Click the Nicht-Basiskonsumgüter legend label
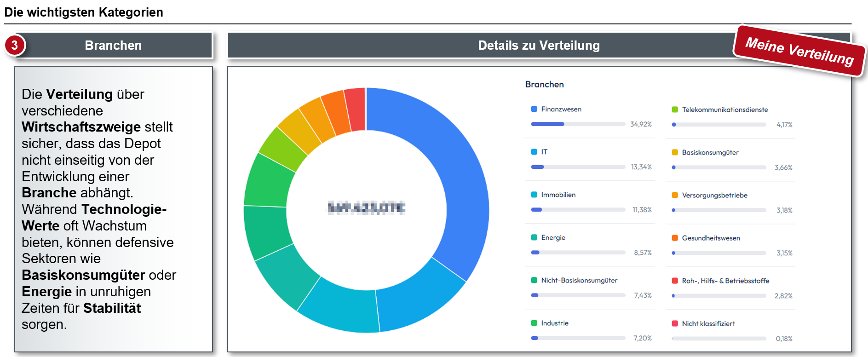Image resolution: width=868 pixels, height=357 pixels. point(579,280)
